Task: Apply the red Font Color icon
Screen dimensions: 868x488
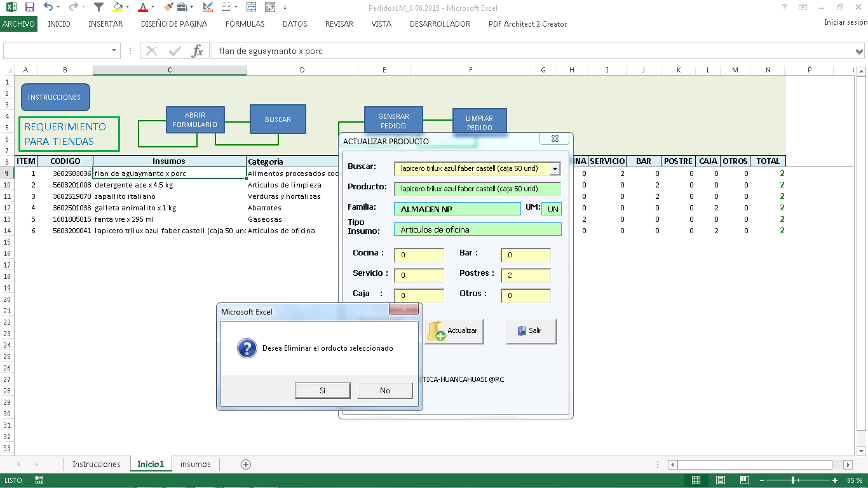Action: [x=144, y=7]
